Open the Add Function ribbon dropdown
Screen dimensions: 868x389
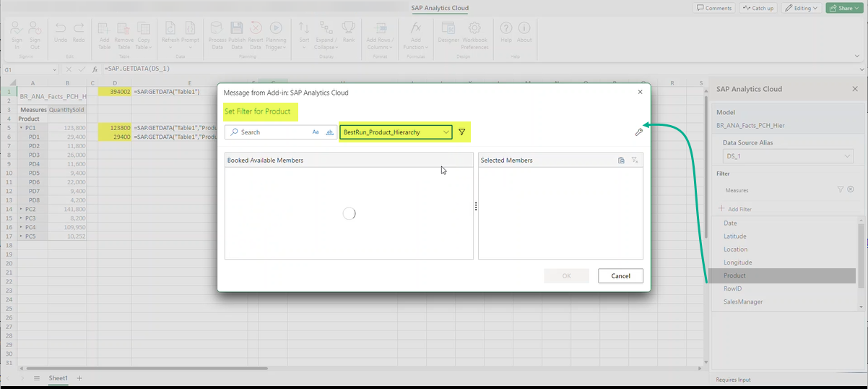(x=416, y=34)
